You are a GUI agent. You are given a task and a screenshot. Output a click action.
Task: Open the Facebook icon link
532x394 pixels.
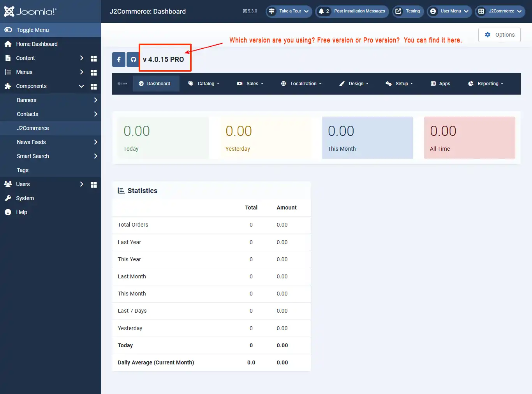coord(119,60)
